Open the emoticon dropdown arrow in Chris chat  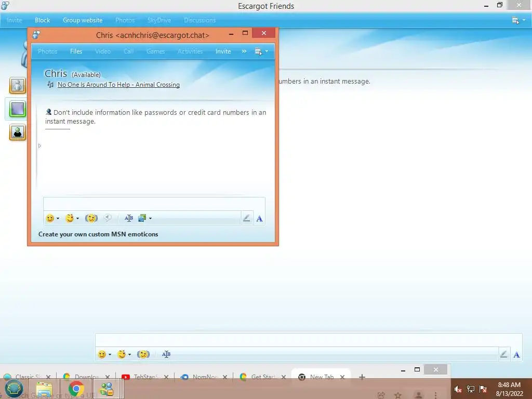pyautogui.click(x=58, y=219)
